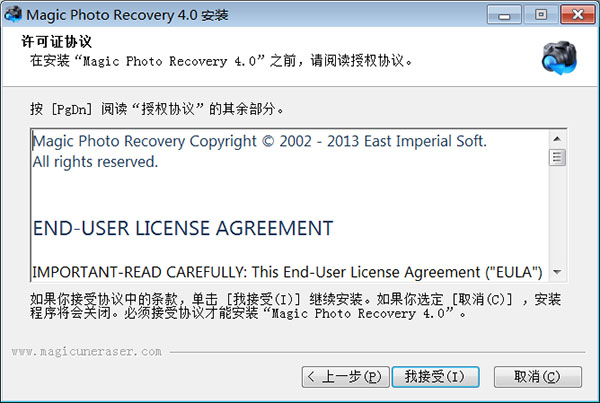Click the END-USER LICENSE AGREEMENT heading
The width and height of the screenshot is (600, 403).
click(183, 228)
